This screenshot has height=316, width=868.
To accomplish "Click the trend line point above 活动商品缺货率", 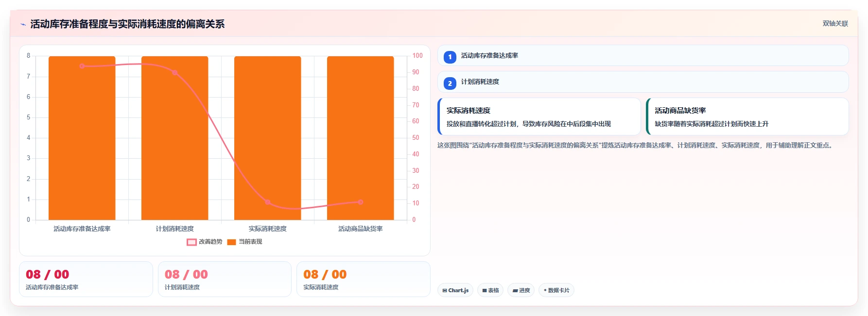I will click(361, 202).
